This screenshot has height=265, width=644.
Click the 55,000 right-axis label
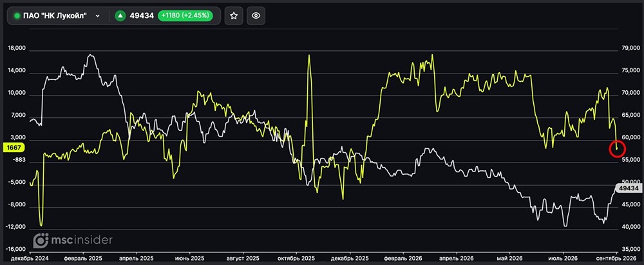coord(631,160)
